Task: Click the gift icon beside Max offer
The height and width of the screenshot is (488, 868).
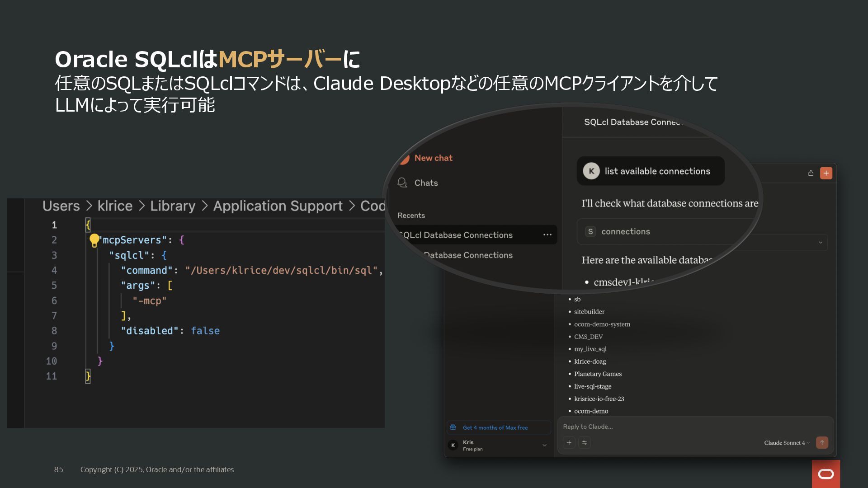Action: [x=453, y=427]
